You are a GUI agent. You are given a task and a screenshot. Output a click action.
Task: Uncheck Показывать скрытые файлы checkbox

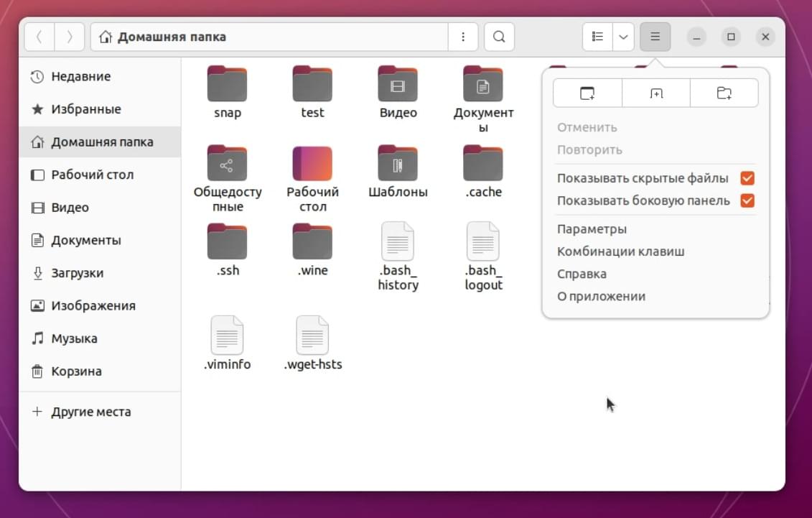tap(747, 178)
